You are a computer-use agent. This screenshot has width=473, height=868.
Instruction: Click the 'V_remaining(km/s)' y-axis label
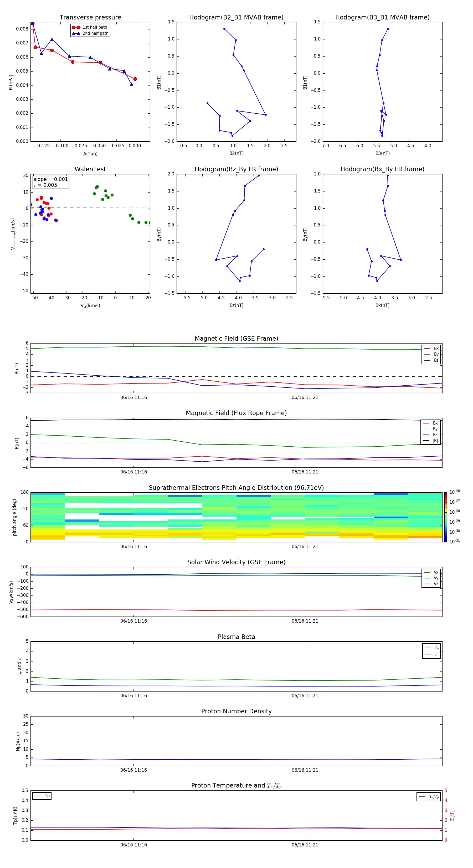coord(13,234)
